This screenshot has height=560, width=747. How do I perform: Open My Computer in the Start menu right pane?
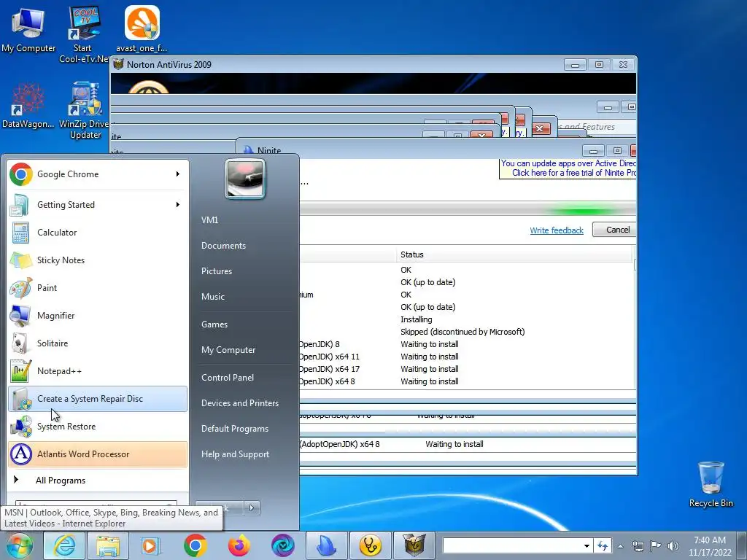coord(228,350)
